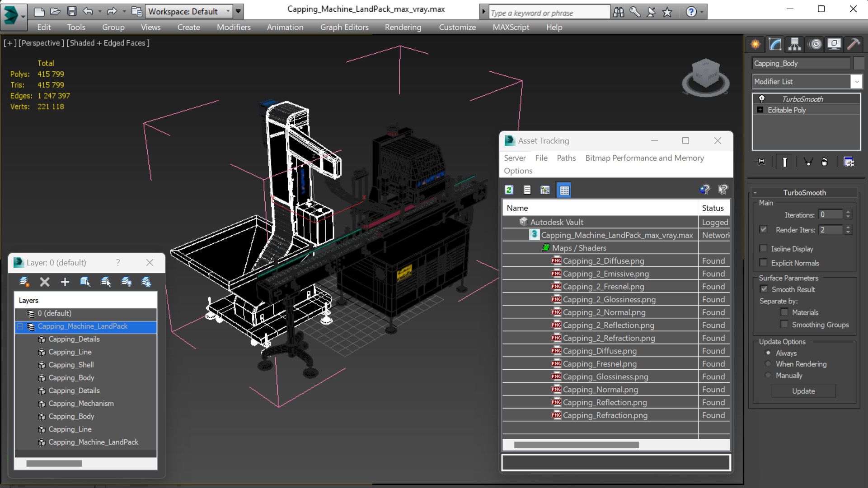Collapse the TurboSmooth rollout
The height and width of the screenshot is (488, 868).
point(755,193)
